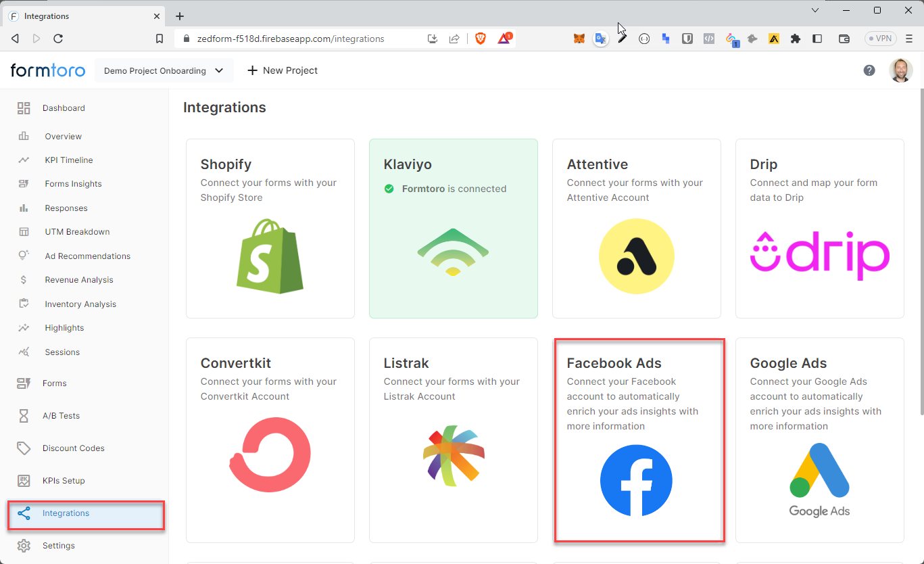Click the Ad Recommendations lightbulb icon
This screenshot has width=924, height=564.
click(24, 256)
